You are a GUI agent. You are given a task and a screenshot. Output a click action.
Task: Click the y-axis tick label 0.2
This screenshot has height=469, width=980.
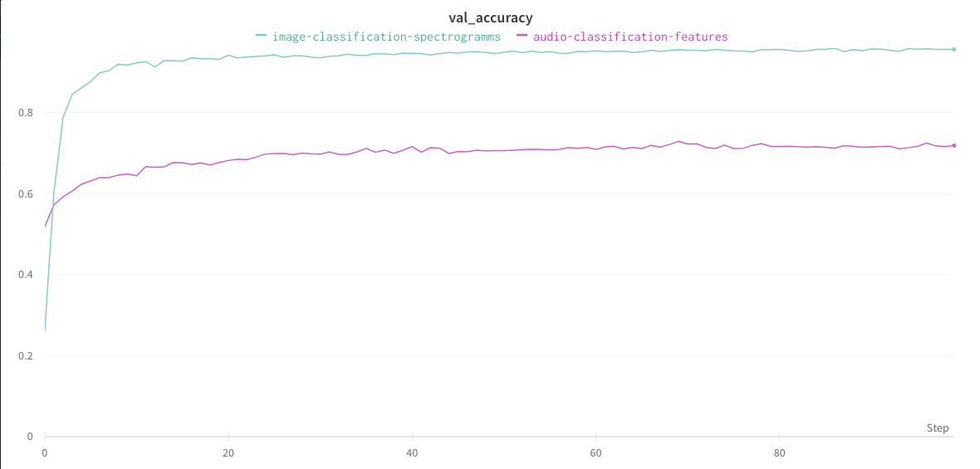click(25, 356)
